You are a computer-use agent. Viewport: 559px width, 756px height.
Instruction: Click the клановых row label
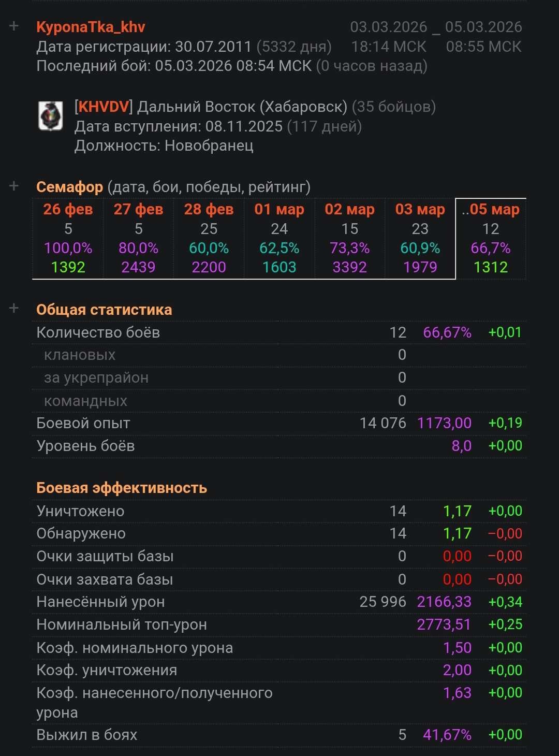click(x=80, y=355)
